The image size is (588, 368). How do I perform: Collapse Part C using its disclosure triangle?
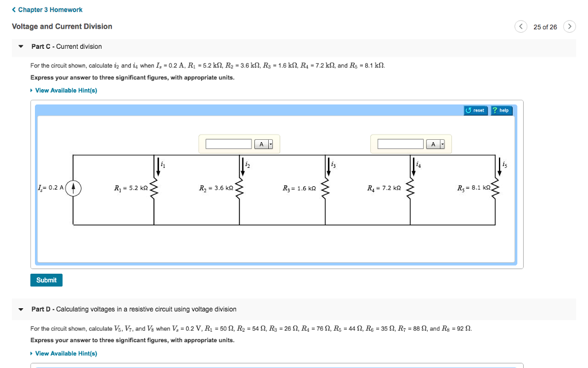click(x=21, y=46)
